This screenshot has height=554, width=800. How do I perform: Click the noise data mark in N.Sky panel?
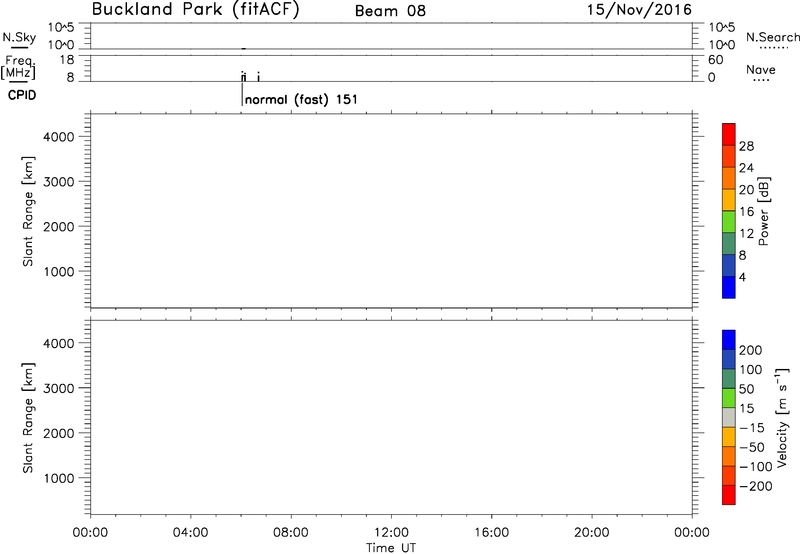pos(244,48)
